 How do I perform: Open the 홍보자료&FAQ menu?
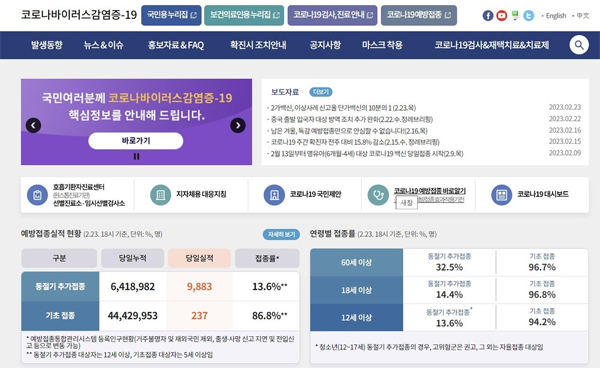click(176, 45)
